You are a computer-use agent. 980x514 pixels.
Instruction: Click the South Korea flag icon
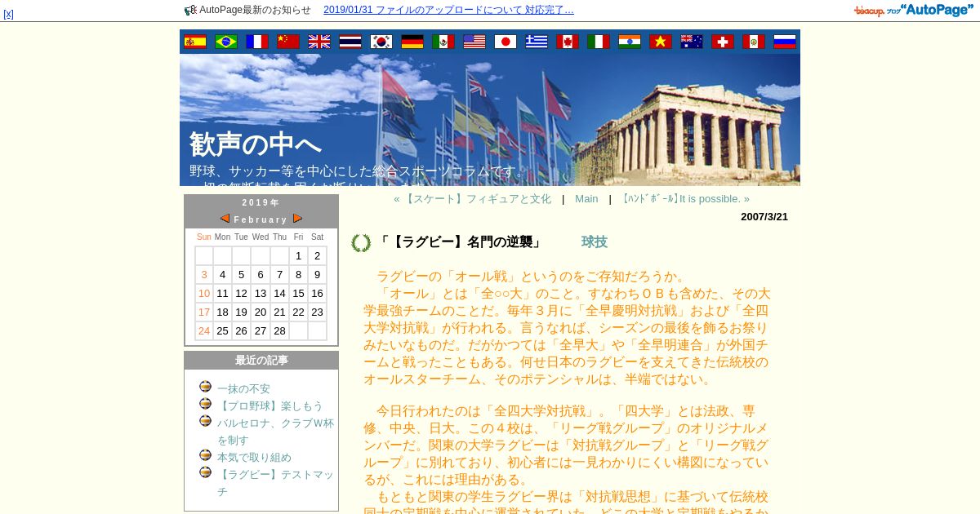tap(381, 42)
